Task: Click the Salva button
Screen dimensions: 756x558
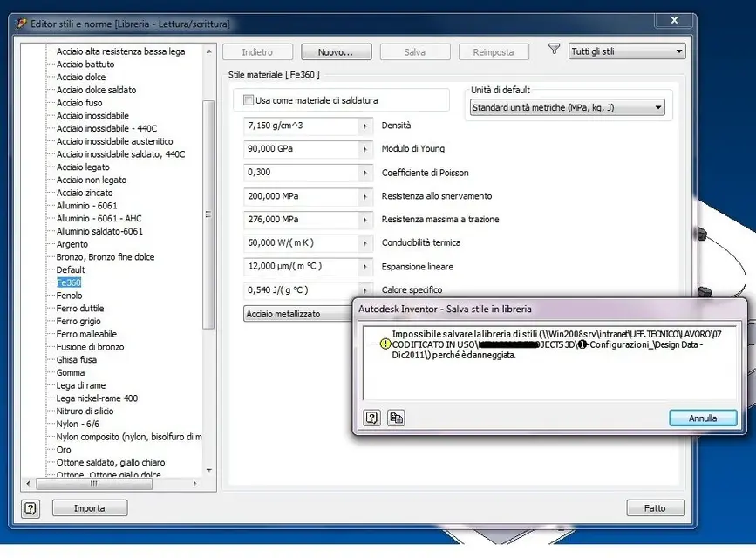Action: 415,52
